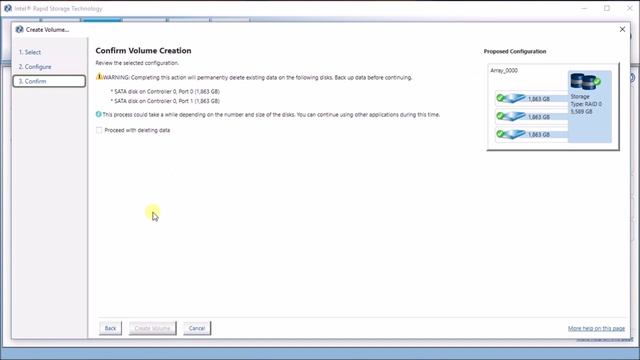
Task: Click the RAID 0 storage volume icon
Action: (585, 81)
